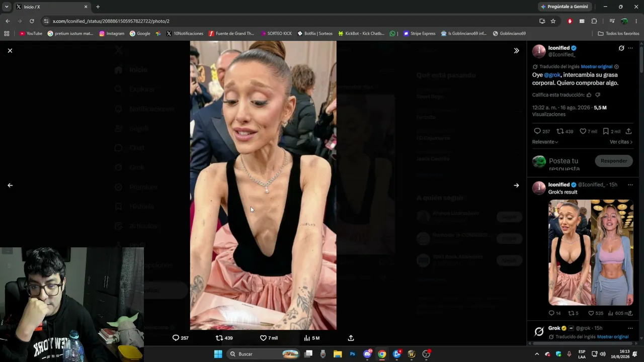Screen dimensions: 644x362
Task: Open the Google bookmark
Action: point(140,34)
